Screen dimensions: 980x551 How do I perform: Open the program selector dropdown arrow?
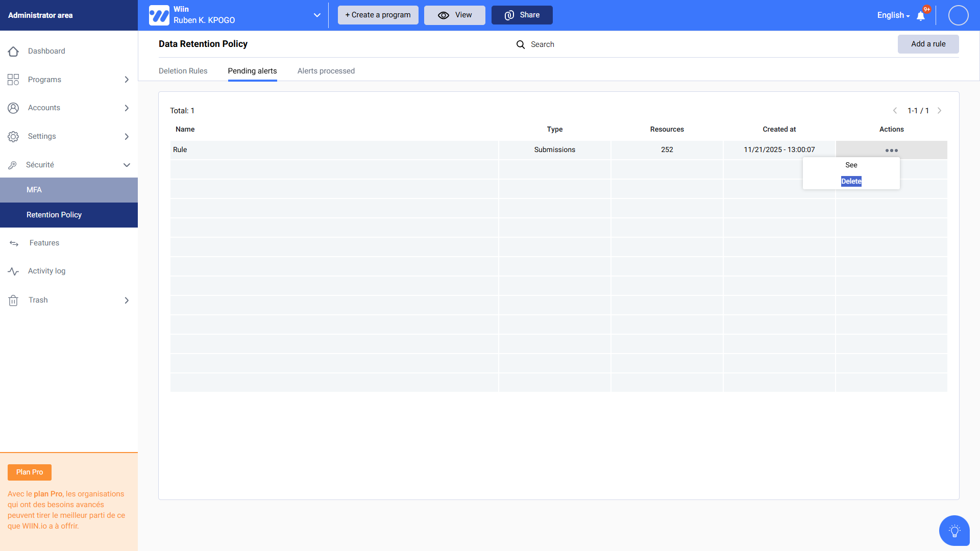click(x=317, y=15)
